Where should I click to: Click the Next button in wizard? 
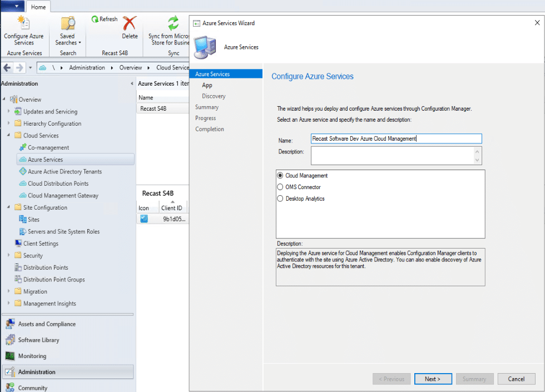[x=432, y=379]
